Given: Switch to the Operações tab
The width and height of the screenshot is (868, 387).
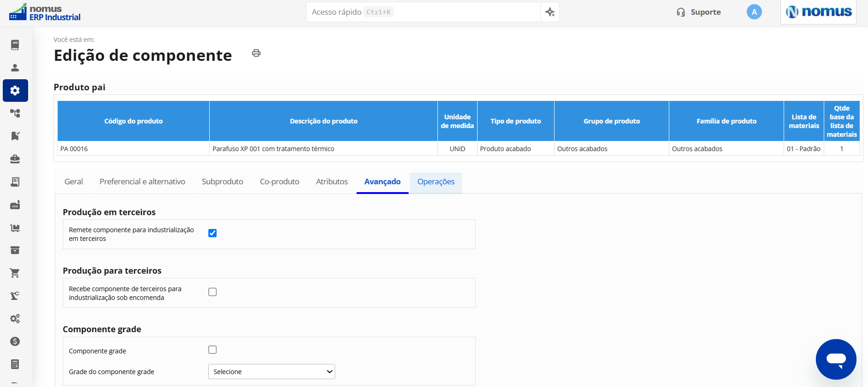Looking at the screenshot, I should click(x=436, y=182).
